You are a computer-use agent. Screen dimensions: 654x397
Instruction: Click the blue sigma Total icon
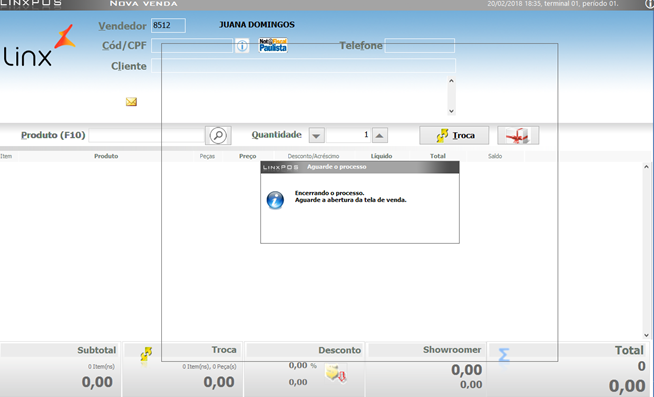[x=504, y=355]
